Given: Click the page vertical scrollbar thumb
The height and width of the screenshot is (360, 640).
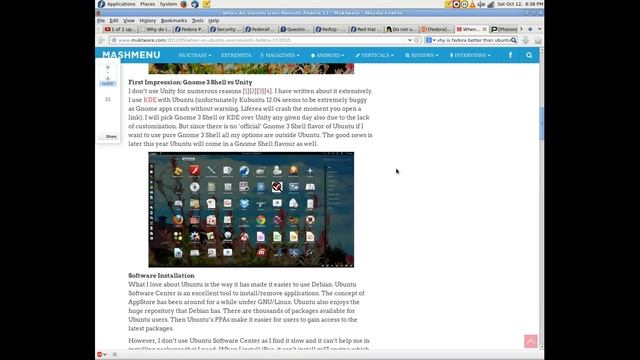Looking at the screenshot, I should 542,124.
